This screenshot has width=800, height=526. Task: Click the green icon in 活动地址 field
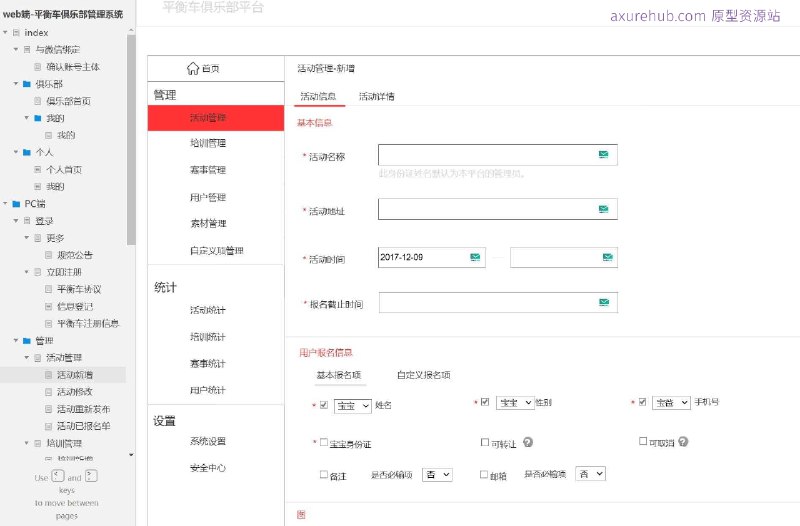[603, 209]
